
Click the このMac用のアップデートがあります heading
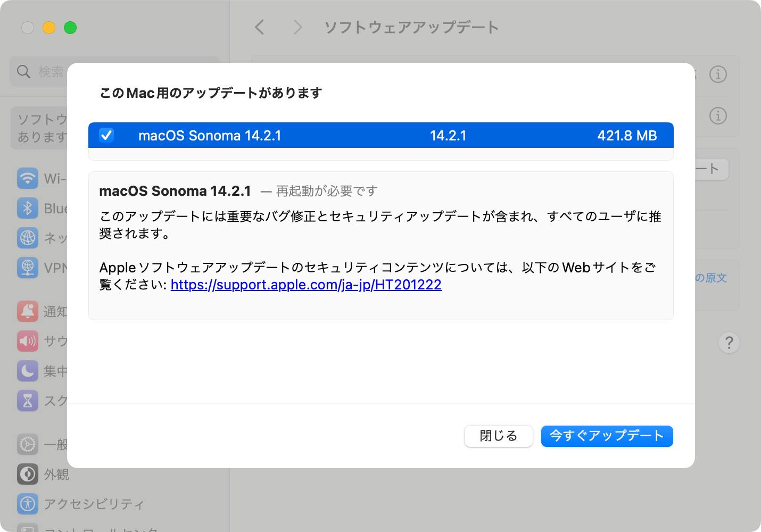[211, 93]
